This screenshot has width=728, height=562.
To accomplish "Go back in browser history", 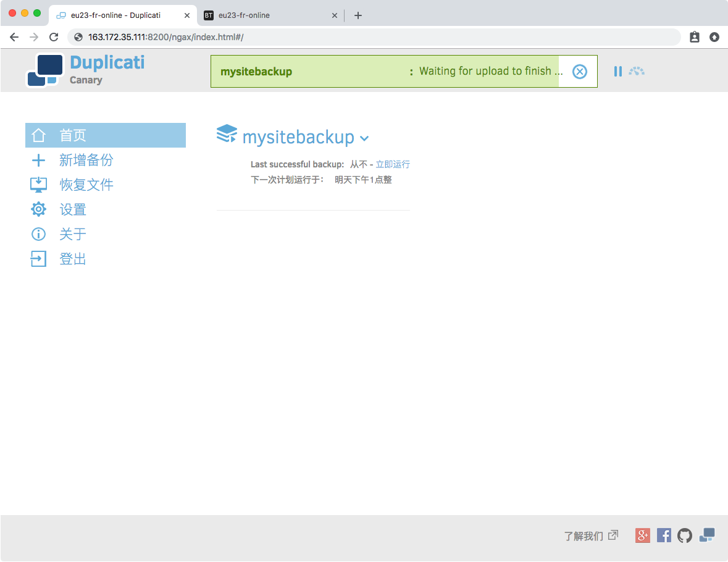I will [14, 37].
